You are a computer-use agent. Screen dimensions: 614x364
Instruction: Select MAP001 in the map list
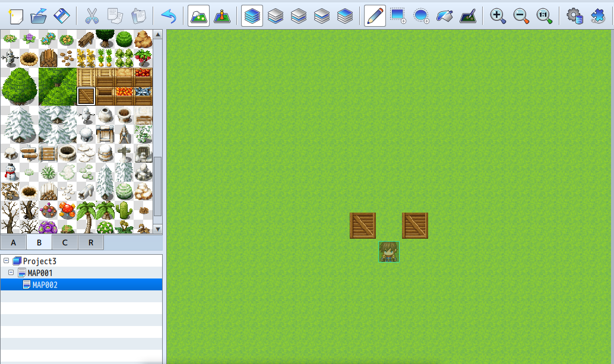click(40, 273)
